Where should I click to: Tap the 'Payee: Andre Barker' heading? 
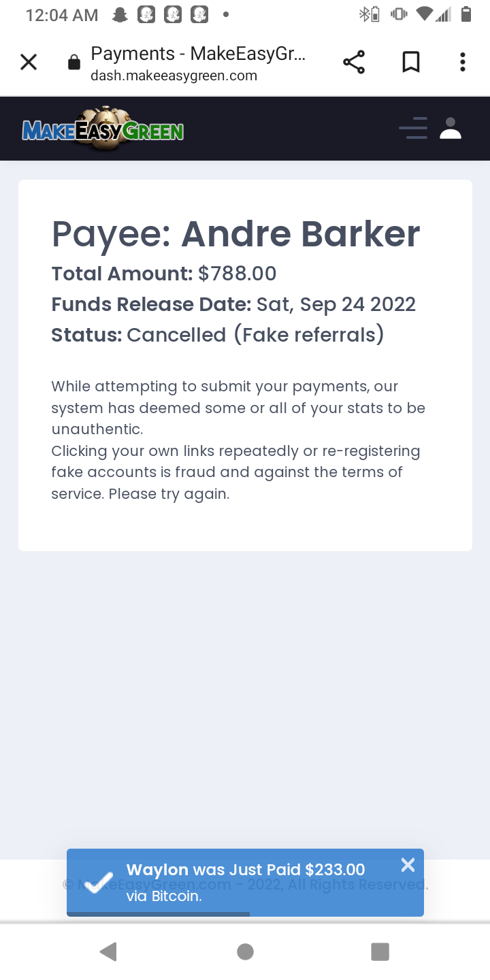click(235, 233)
